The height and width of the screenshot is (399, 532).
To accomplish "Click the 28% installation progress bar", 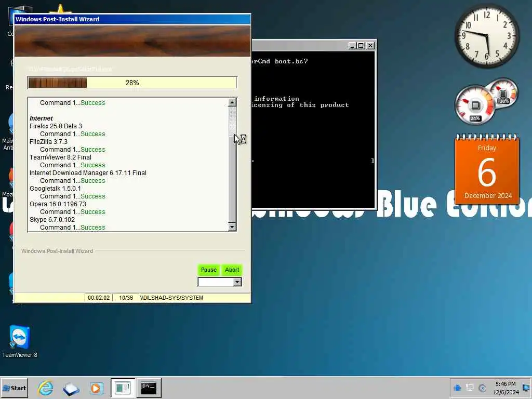I will pyautogui.click(x=132, y=83).
